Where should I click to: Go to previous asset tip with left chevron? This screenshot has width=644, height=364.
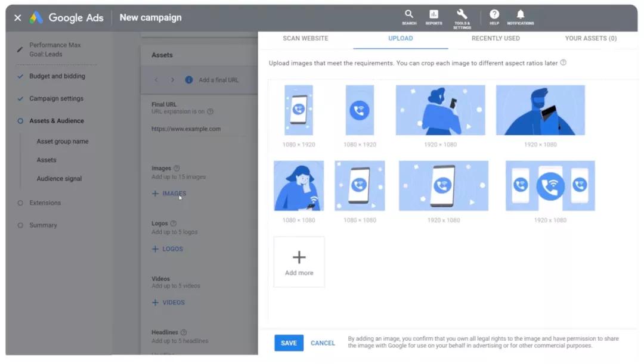[x=156, y=80]
